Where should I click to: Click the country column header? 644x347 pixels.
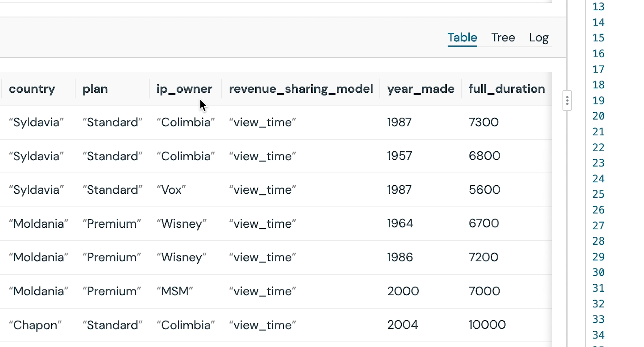(x=32, y=89)
